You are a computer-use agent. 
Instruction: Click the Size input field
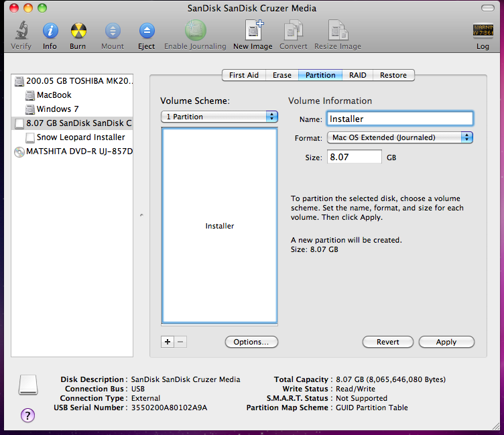pyautogui.click(x=355, y=157)
